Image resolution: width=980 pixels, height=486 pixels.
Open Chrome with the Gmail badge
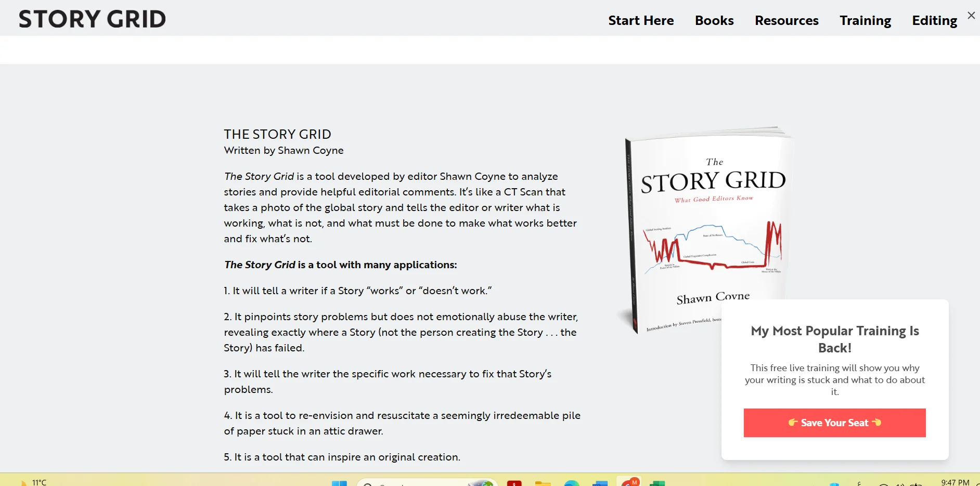(629, 483)
